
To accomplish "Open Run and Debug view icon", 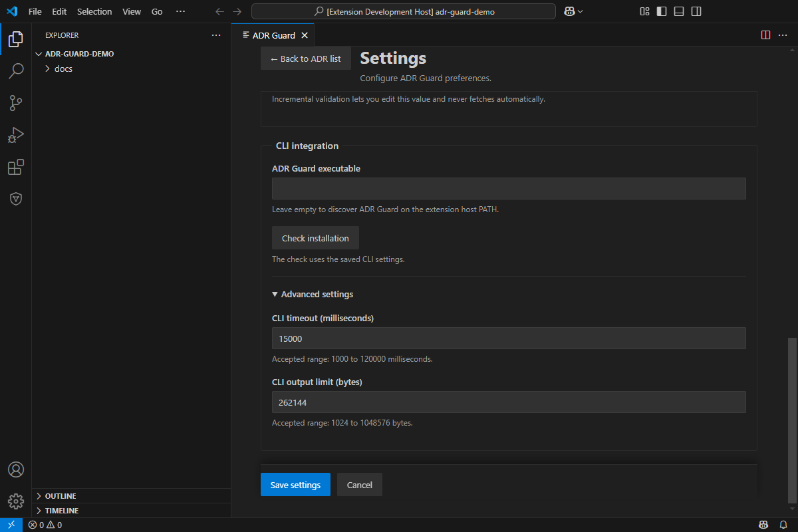I will point(16,135).
